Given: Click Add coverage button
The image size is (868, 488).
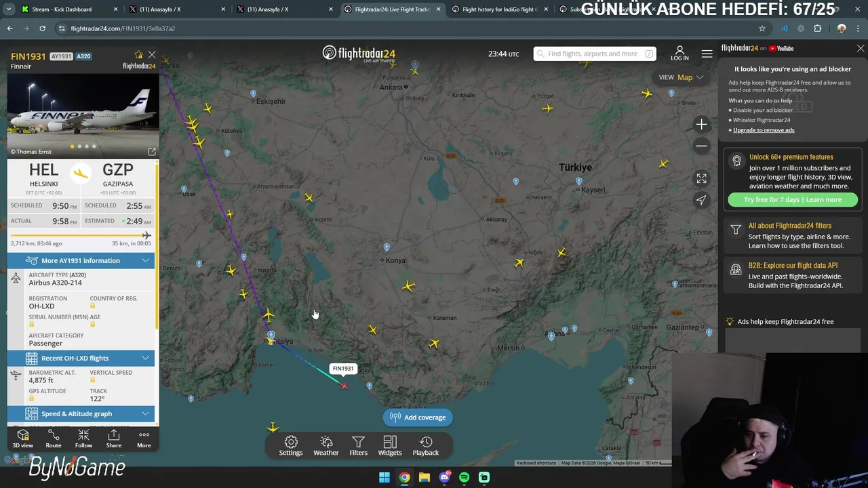Looking at the screenshot, I should 418,418.
